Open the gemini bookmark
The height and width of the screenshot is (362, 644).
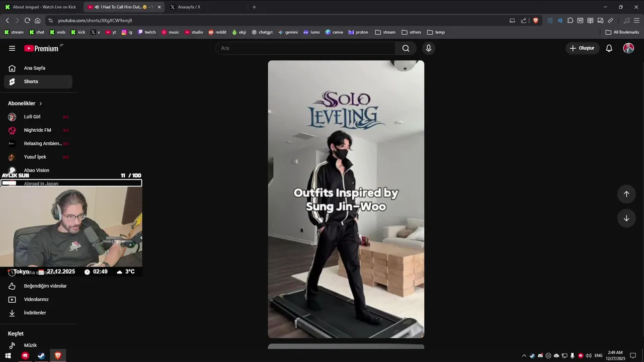coord(288,32)
